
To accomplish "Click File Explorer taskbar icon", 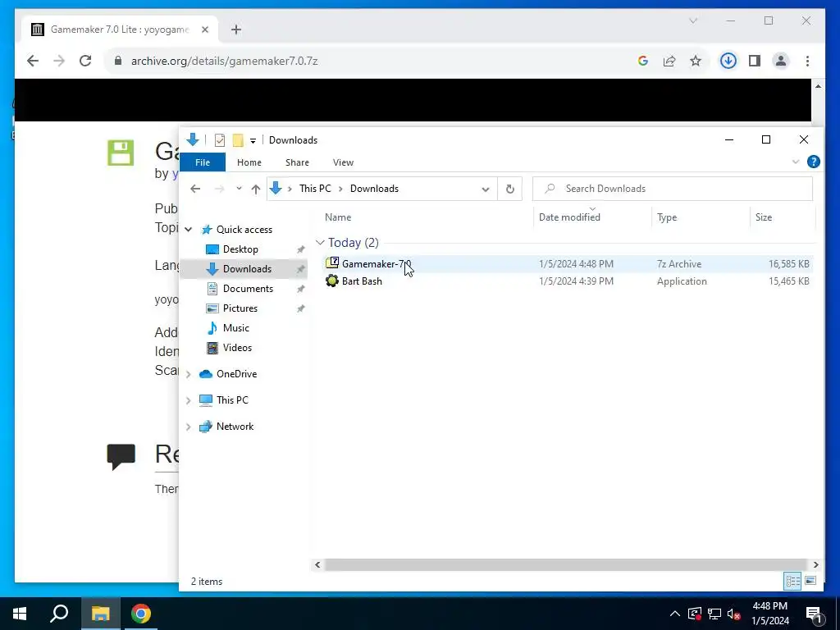I will [x=100, y=614].
